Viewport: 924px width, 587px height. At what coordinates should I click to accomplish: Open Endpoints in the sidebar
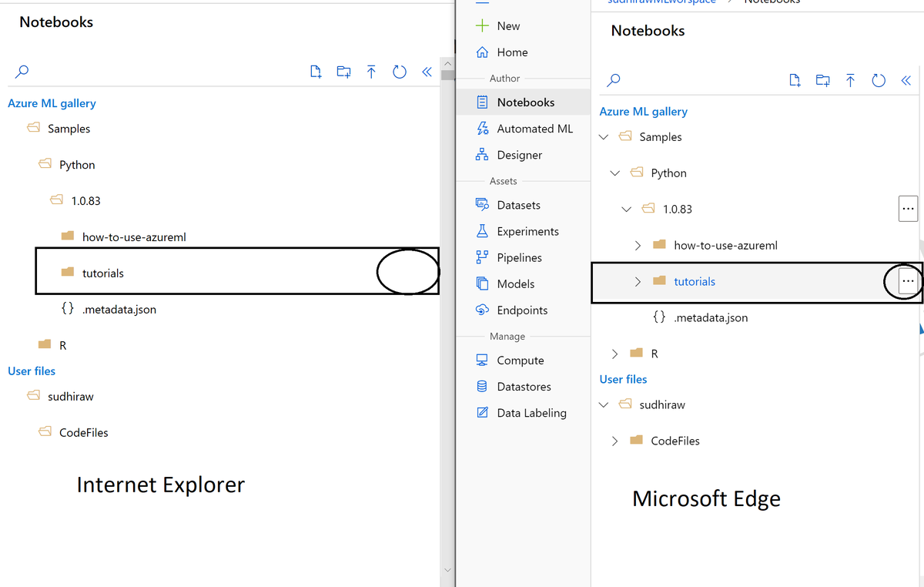pos(523,310)
